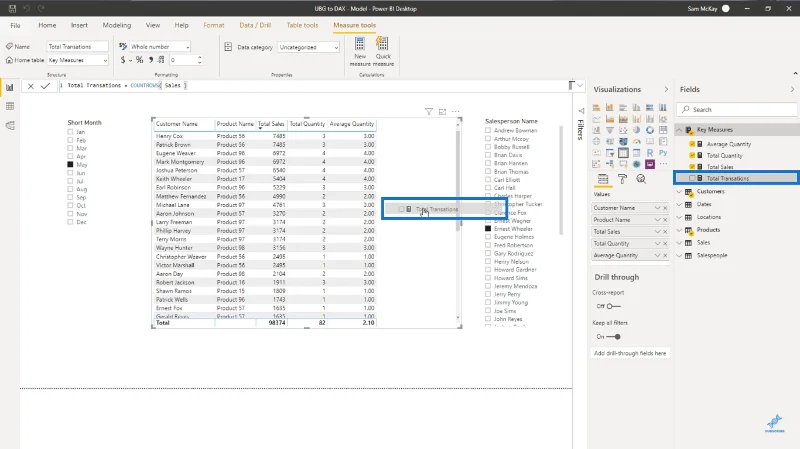
Task: Click the Quick measure button
Action: pyautogui.click(x=383, y=52)
